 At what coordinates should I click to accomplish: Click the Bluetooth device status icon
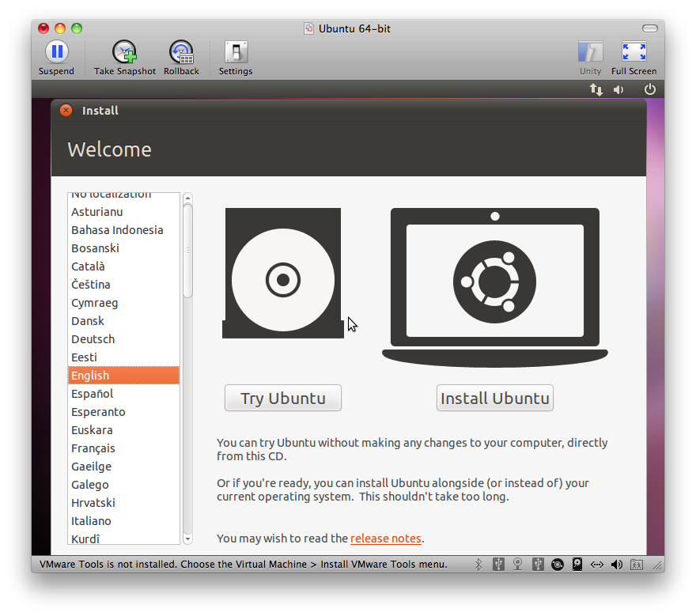click(478, 565)
